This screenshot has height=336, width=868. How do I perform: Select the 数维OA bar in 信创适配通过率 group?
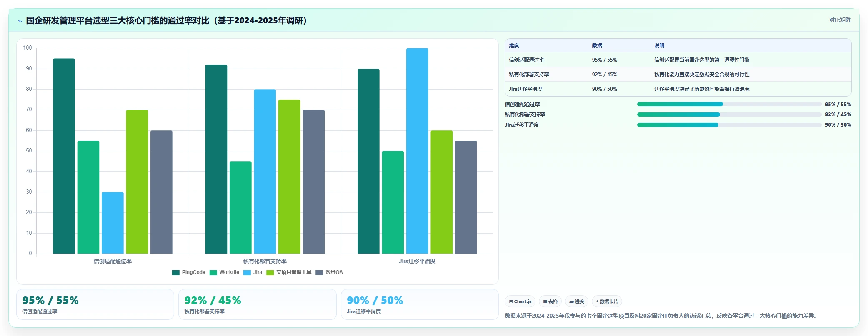tap(161, 192)
